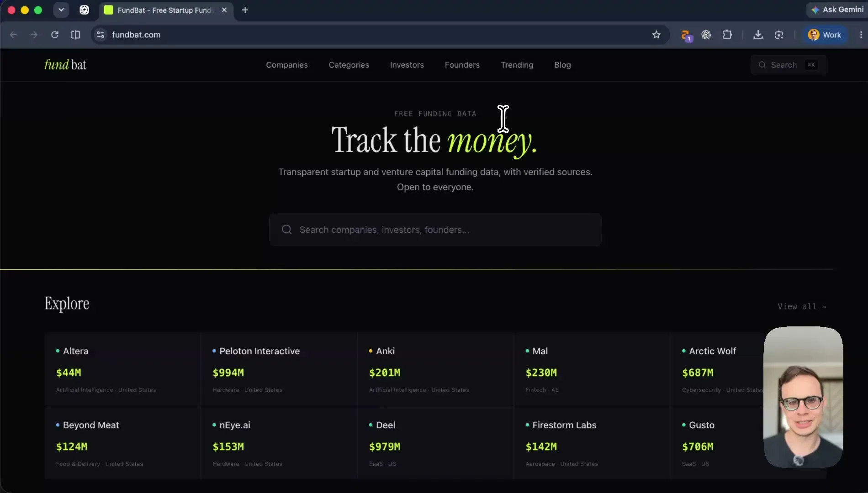Open the Investors nav item

click(407, 65)
